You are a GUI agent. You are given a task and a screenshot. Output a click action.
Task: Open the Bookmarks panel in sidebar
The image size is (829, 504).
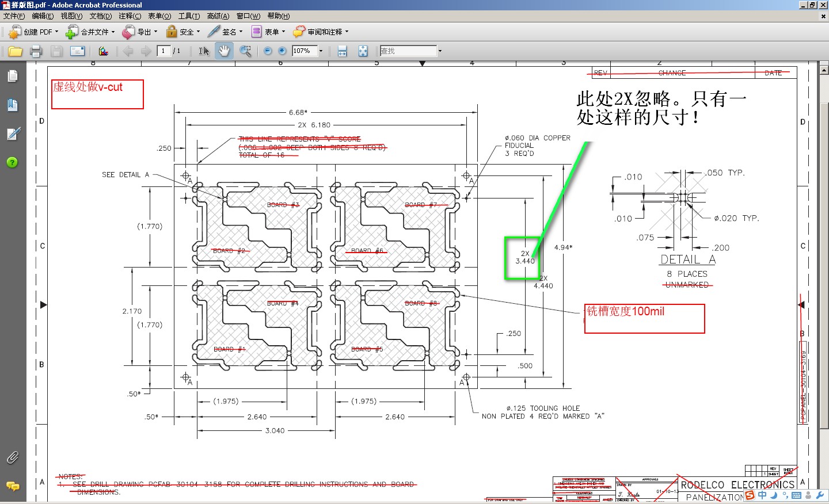[13, 105]
